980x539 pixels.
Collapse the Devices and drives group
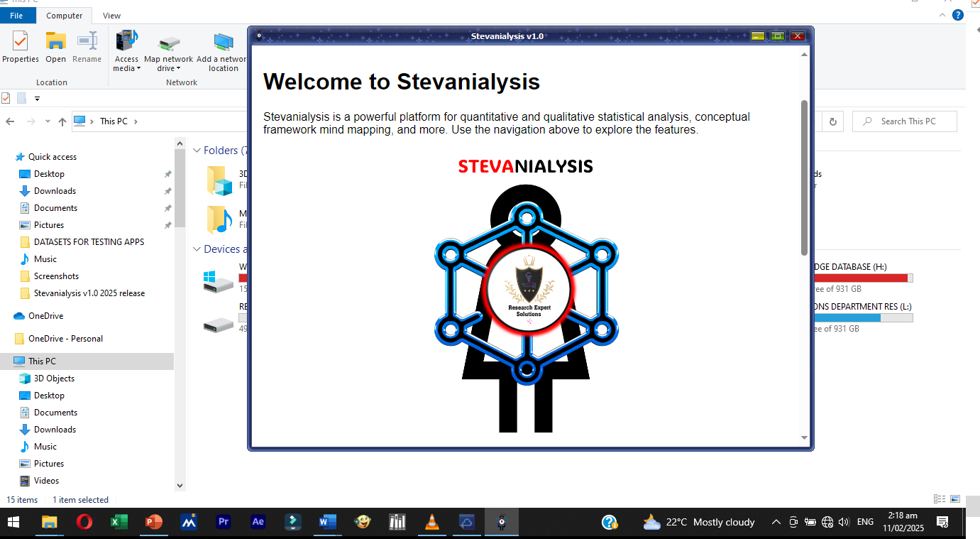(x=197, y=249)
